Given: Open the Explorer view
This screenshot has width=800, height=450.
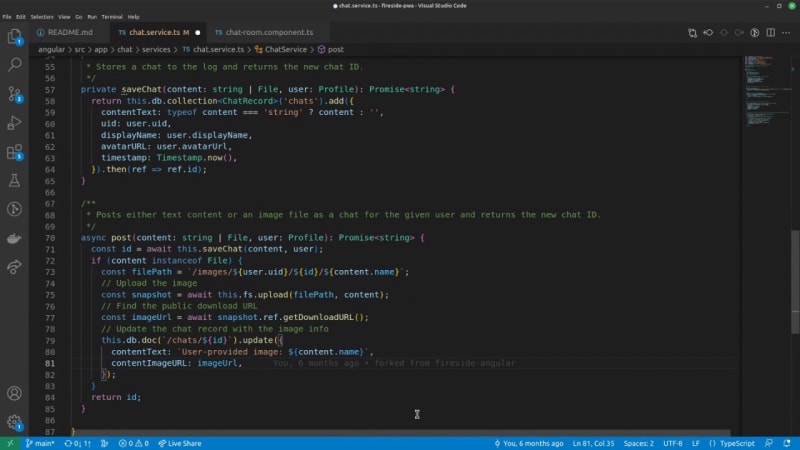Looking at the screenshot, I should click(x=14, y=36).
